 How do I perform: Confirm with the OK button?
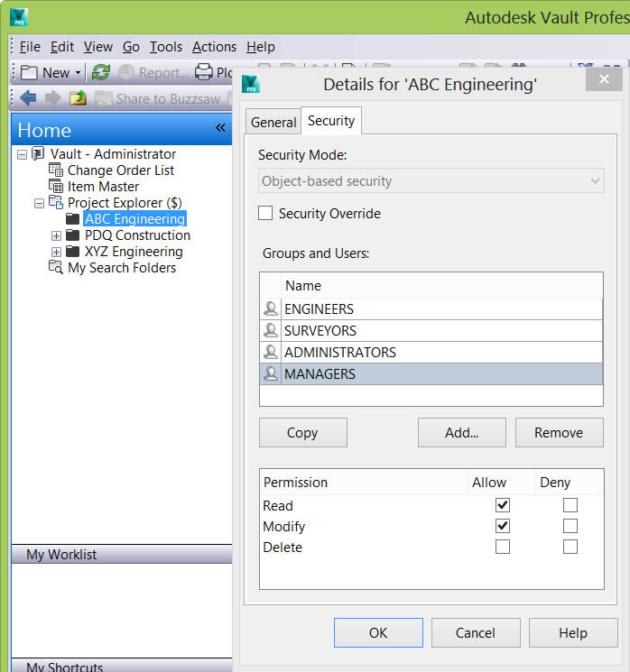point(378,632)
